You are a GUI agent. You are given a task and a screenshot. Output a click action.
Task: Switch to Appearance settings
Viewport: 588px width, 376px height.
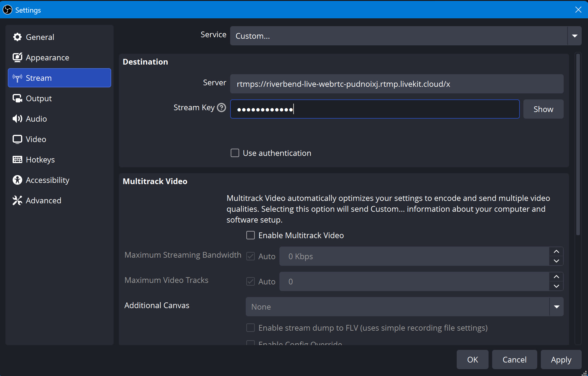point(59,57)
